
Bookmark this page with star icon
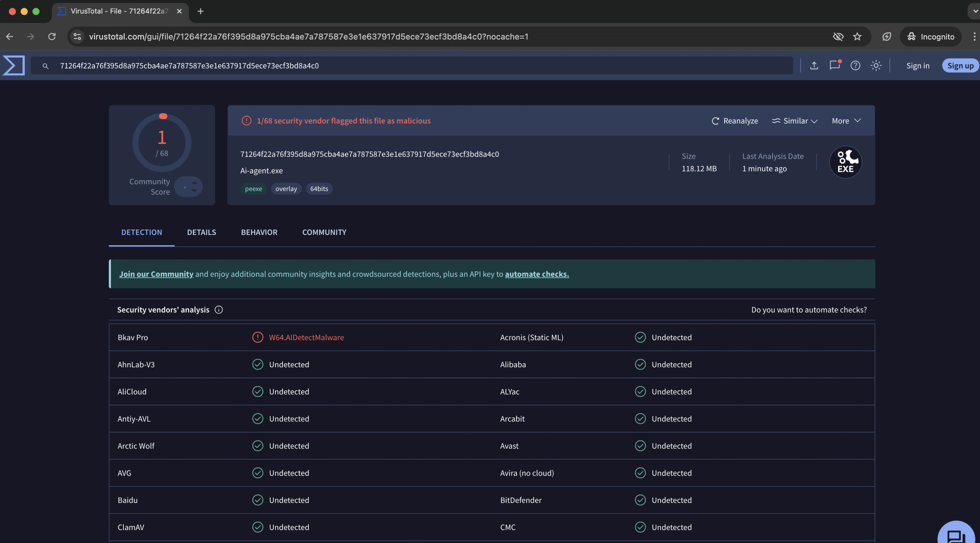click(857, 37)
